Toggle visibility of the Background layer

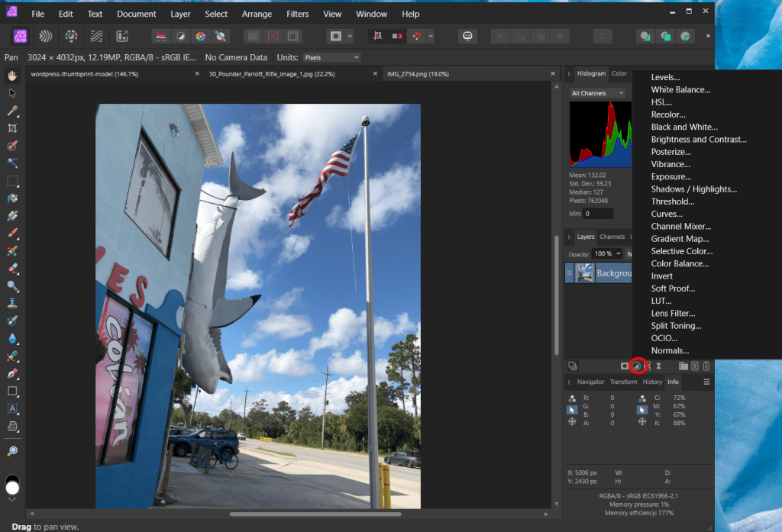click(x=570, y=272)
